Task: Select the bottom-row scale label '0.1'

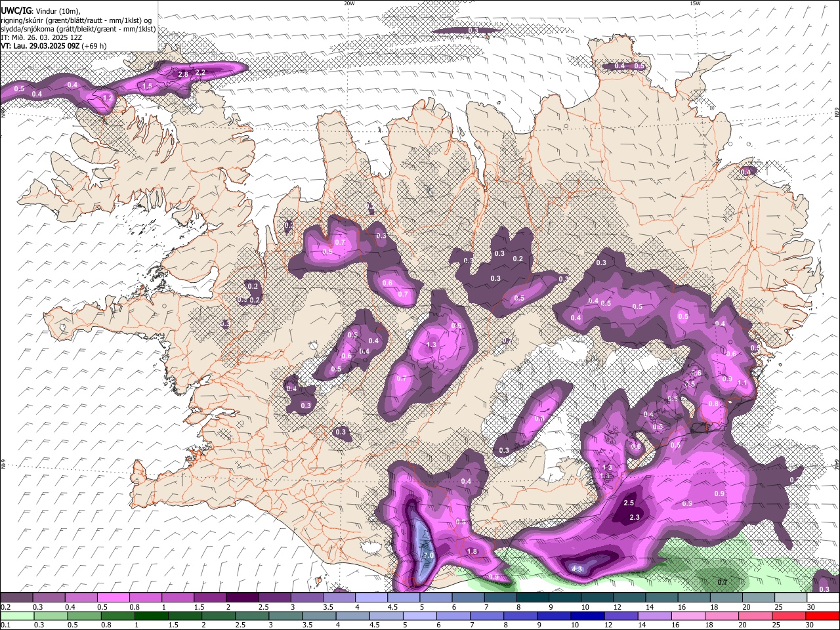Action: (x=6, y=625)
